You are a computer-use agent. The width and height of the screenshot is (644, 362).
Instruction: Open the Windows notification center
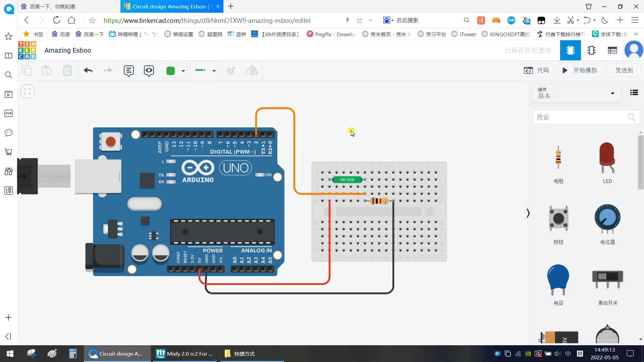click(x=630, y=354)
